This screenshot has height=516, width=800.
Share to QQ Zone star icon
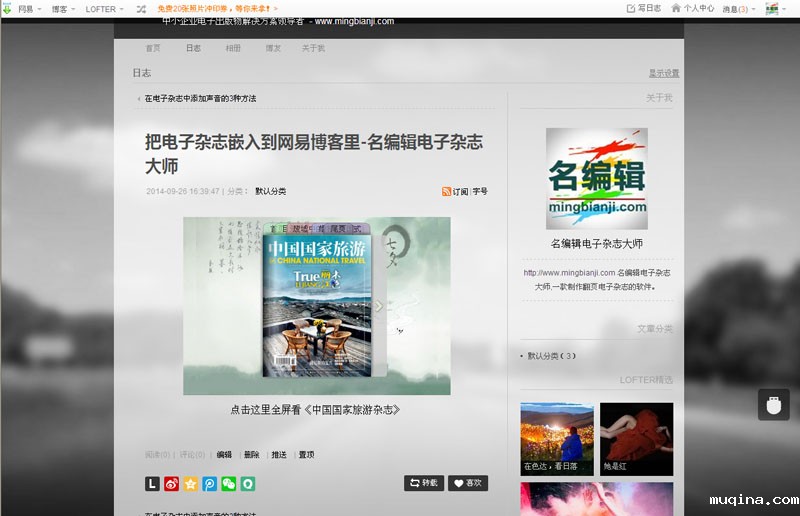[x=190, y=484]
